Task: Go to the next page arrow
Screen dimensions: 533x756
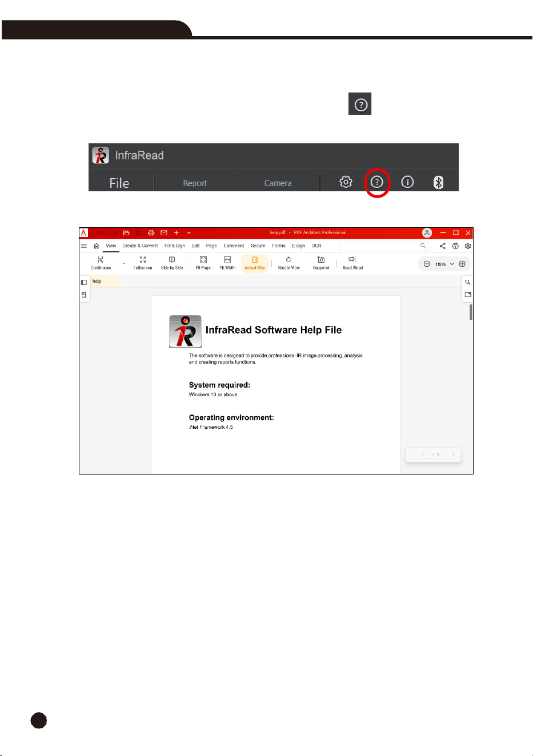Action: click(x=453, y=455)
